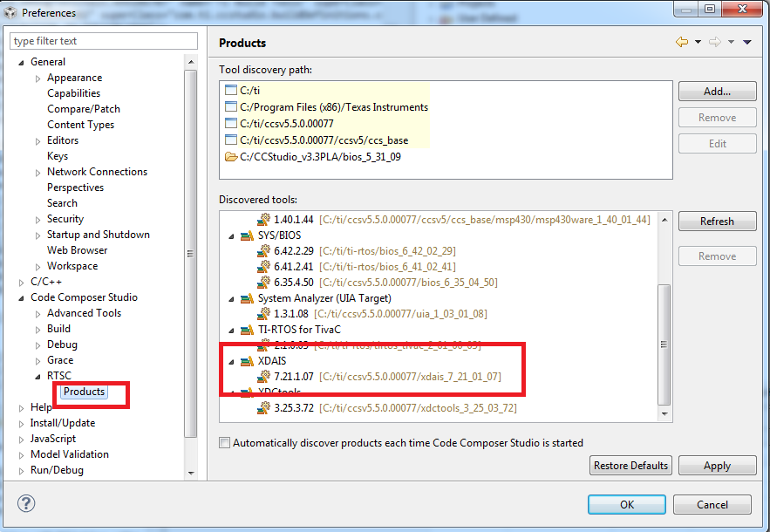Select the C:/Program Files (x86)/Texas Instruments path
The image size is (770, 532).
point(334,106)
